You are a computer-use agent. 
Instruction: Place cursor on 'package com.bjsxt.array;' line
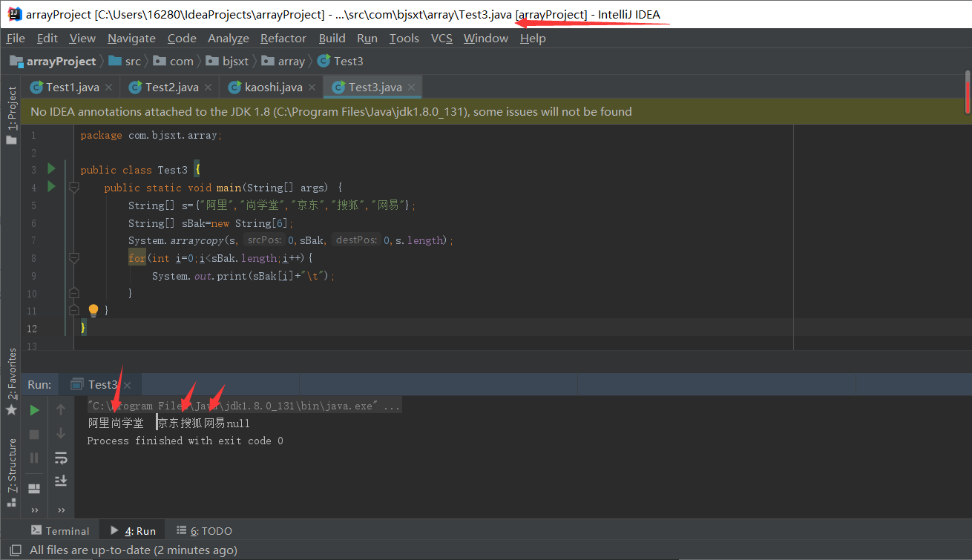(x=151, y=135)
